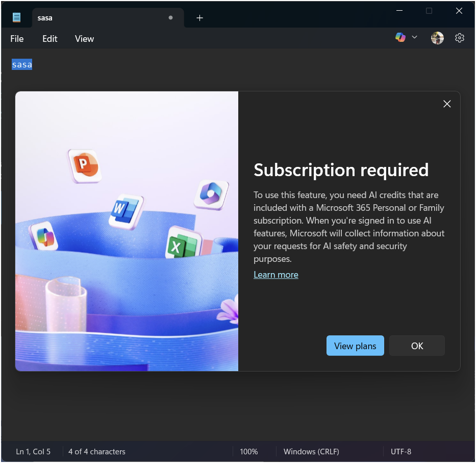Click the 'Subscription required' heading
The width and height of the screenshot is (476, 463).
[x=341, y=170]
